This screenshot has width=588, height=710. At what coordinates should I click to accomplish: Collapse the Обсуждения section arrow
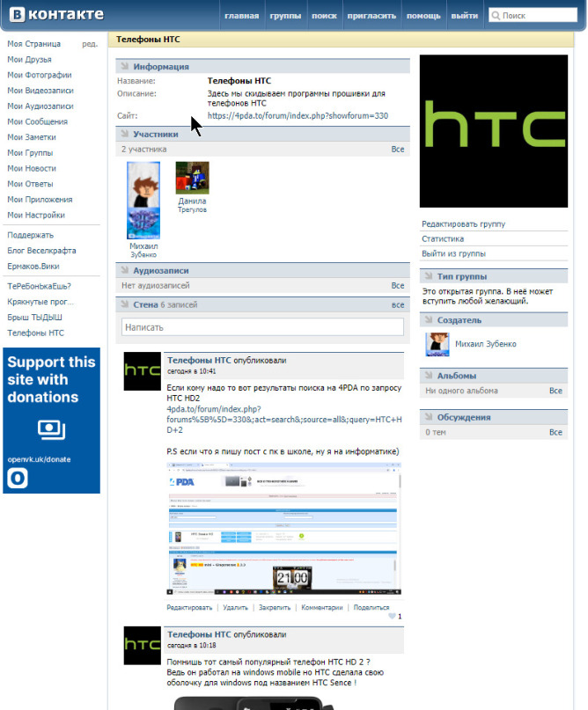[429, 417]
